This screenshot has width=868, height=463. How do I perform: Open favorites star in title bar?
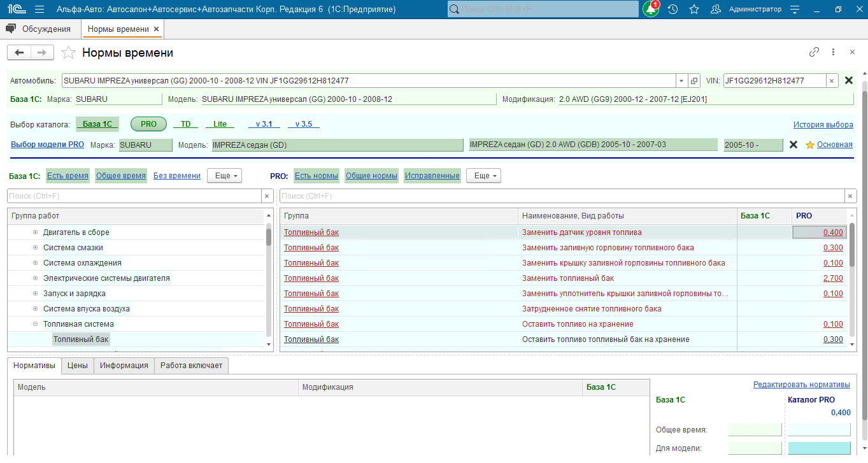coord(694,10)
